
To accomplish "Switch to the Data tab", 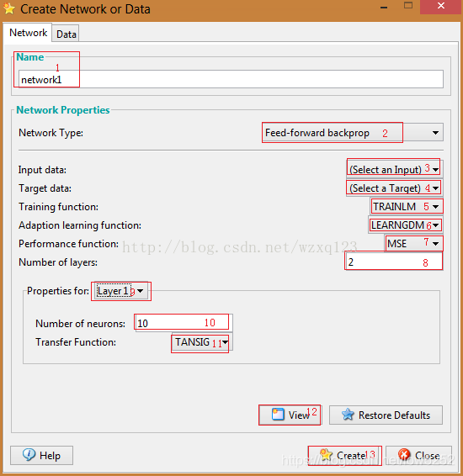I will [66, 34].
